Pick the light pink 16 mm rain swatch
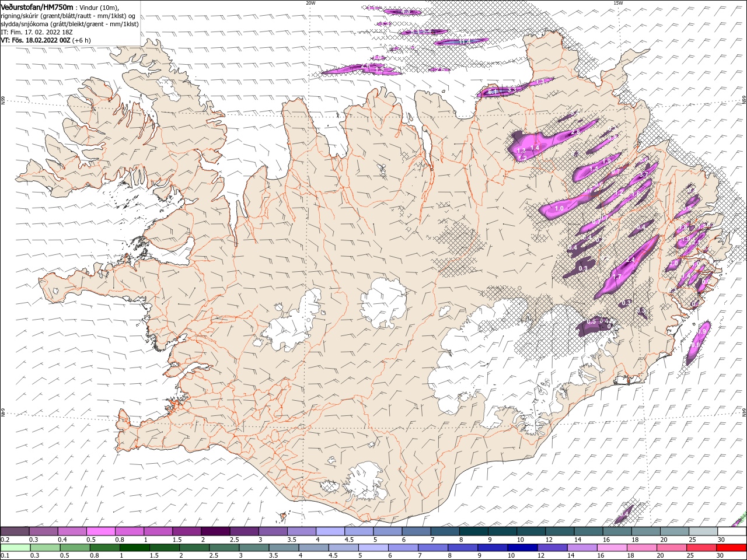This screenshot has height=560, width=747. click(x=611, y=548)
